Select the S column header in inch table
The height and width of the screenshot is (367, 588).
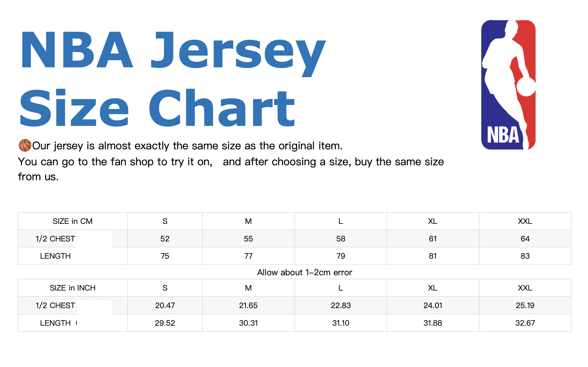[165, 288]
